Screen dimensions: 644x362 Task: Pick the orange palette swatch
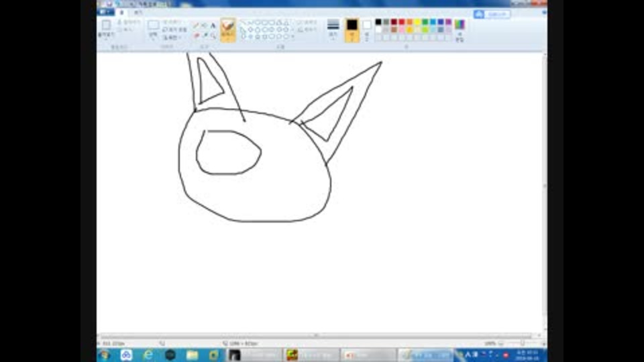(x=409, y=21)
